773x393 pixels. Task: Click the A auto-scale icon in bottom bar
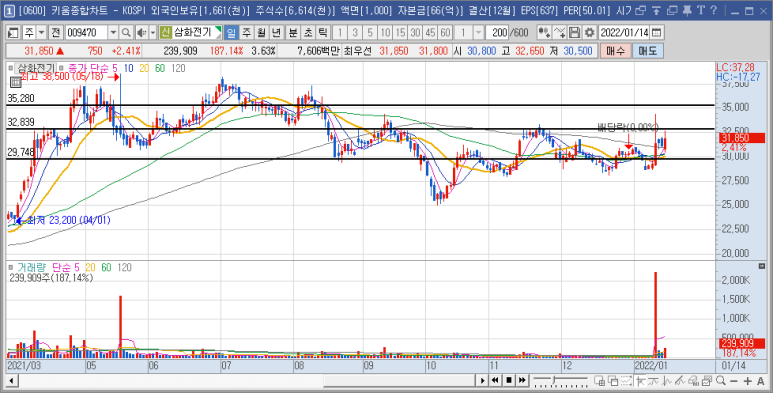[x=761, y=381]
